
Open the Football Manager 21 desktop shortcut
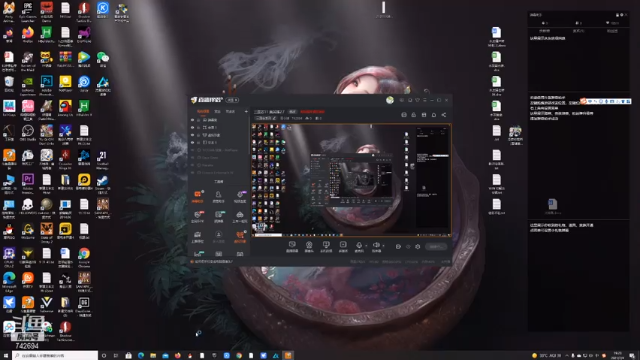[103, 160]
